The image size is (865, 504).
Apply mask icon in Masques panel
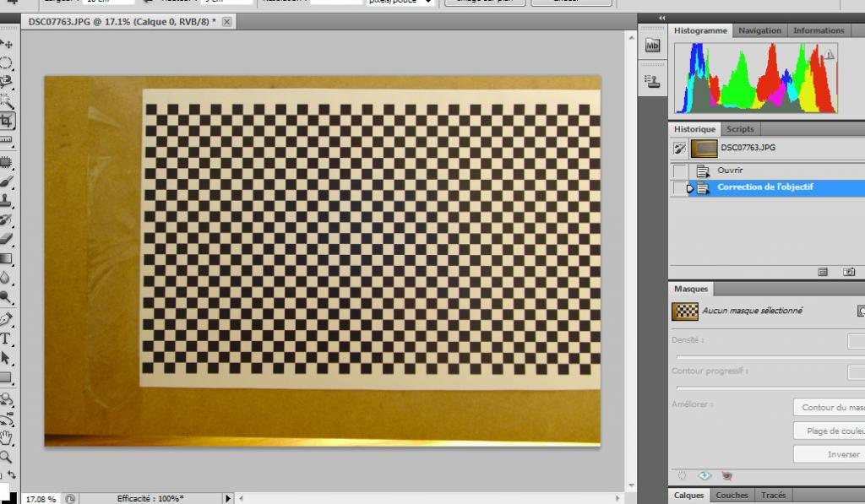point(705,476)
